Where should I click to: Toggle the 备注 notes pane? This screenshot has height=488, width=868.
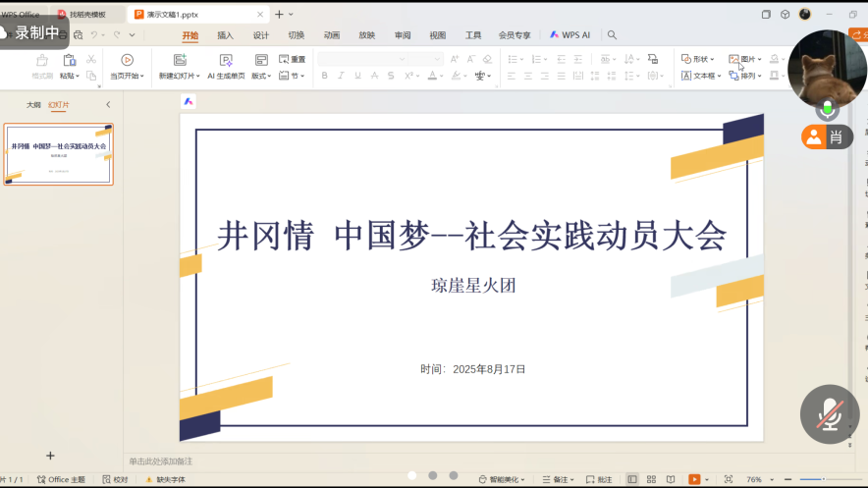[556, 480]
